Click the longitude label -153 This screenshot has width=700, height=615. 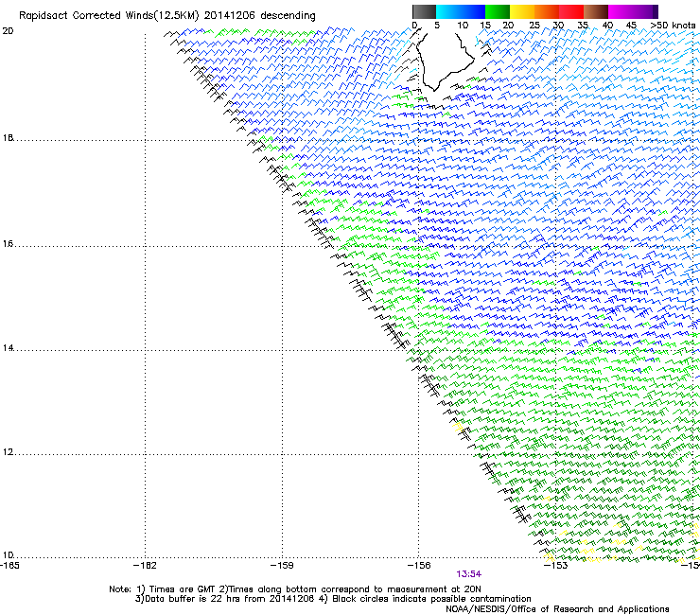[555, 566]
